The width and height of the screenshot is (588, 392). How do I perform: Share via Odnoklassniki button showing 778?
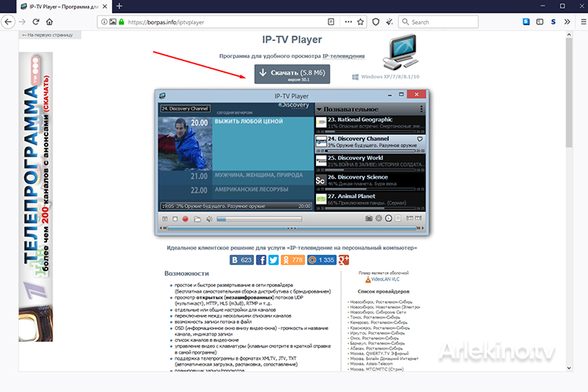coord(293,260)
